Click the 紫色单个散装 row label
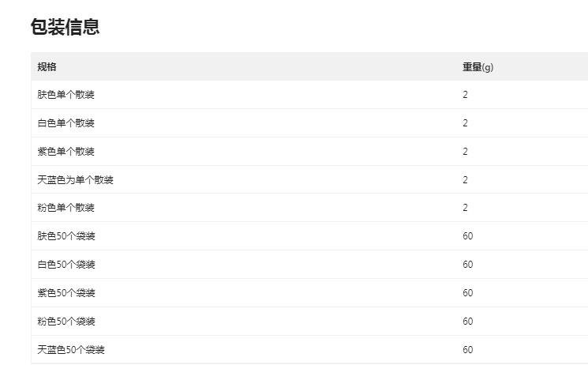The width and height of the screenshot is (588, 365). (x=66, y=152)
